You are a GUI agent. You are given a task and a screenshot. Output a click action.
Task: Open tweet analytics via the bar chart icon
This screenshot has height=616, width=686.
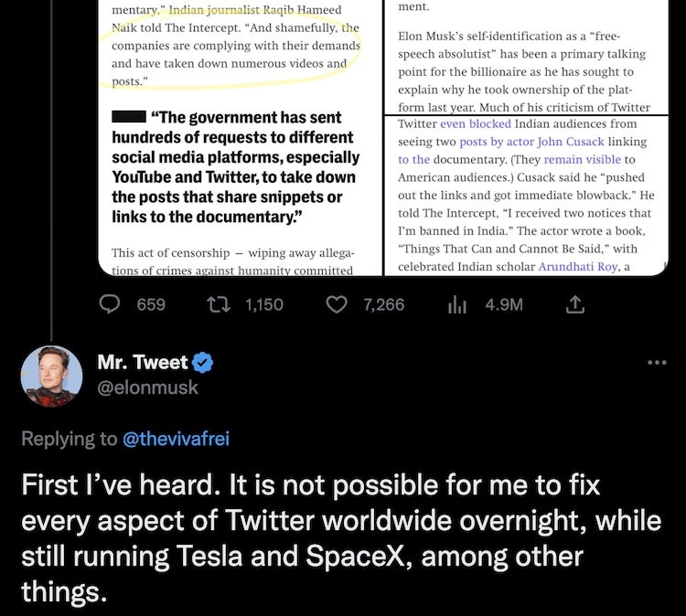(x=457, y=304)
